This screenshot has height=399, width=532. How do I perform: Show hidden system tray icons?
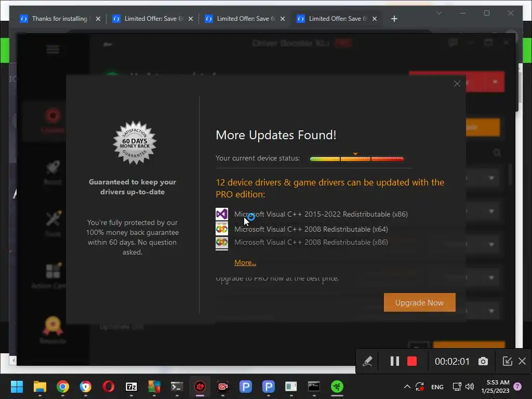point(407,387)
